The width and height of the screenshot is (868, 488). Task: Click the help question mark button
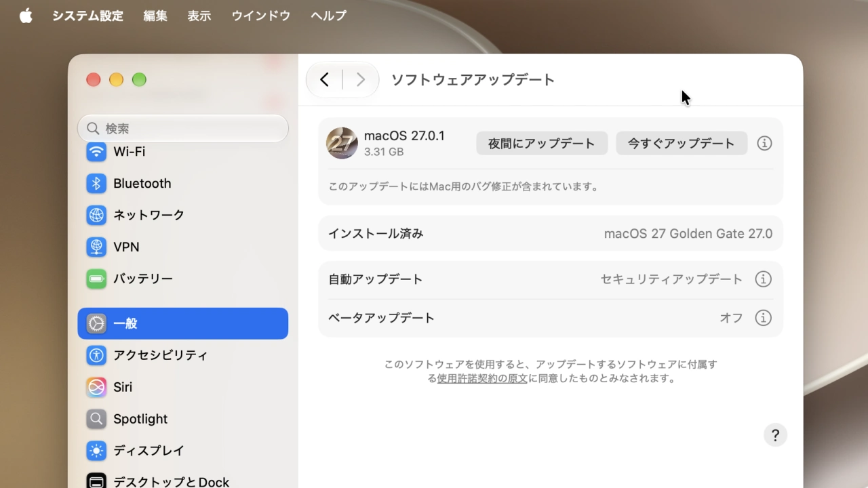[x=775, y=435]
